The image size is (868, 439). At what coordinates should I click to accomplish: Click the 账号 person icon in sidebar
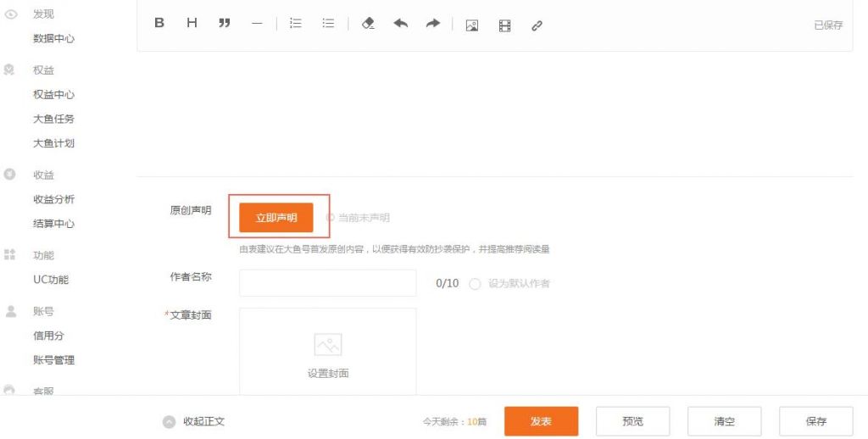[x=10, y=310]
